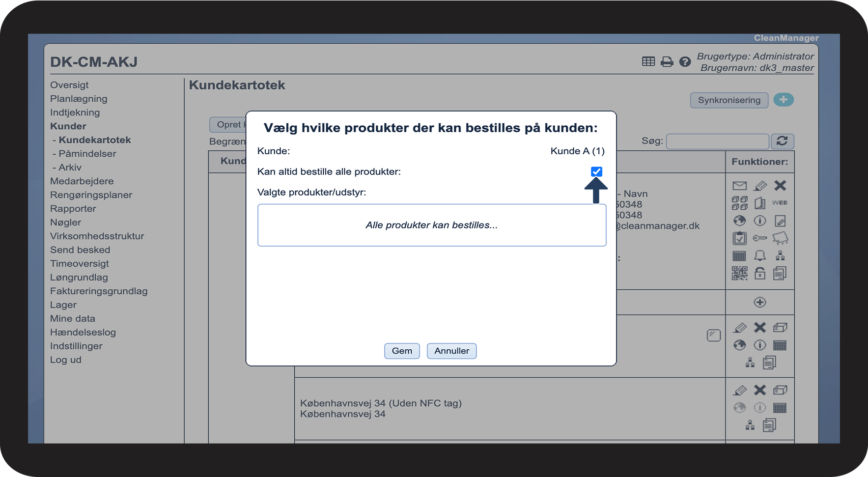Click the Gem button
This screenshot has height=477, width=868.
401,351
